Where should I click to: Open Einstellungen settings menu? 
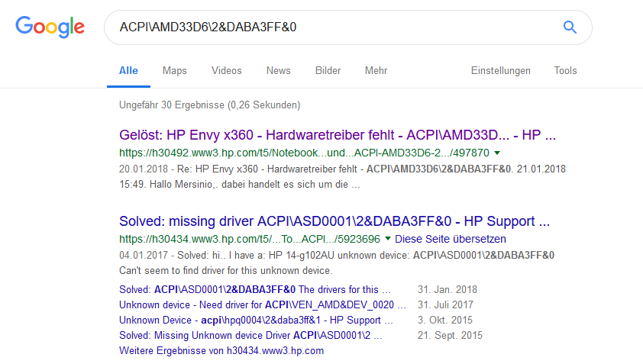tap(501, 70)
